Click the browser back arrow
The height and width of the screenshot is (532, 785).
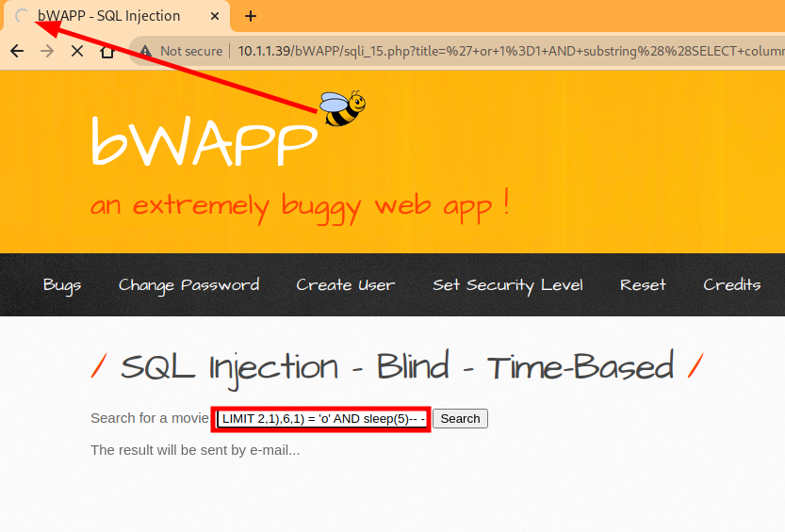pos(17,51)
